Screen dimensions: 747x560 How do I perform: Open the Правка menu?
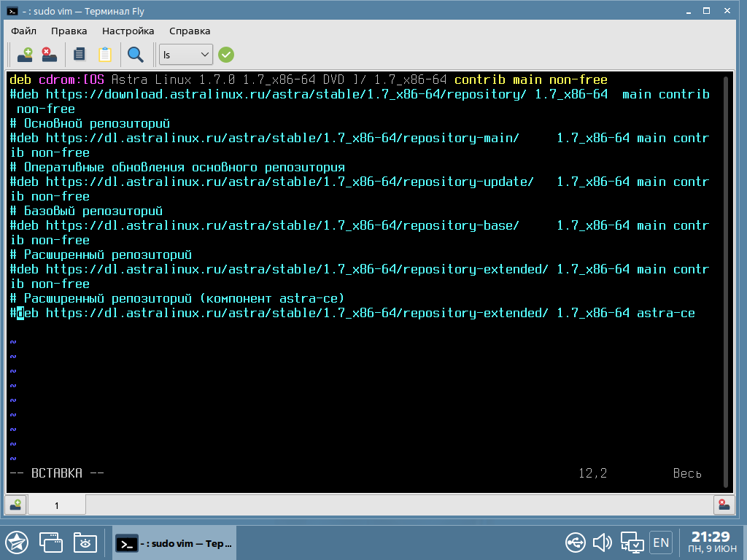69,31
